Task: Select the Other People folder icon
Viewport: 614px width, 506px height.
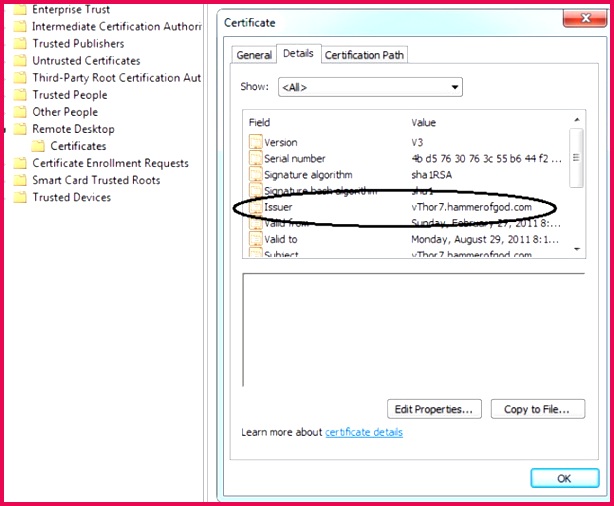Action: coord(20,112)
